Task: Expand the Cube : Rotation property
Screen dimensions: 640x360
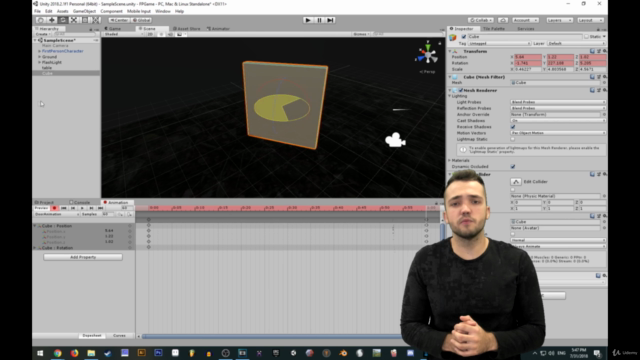Action: pyautogui.click(x=35, y=248)
